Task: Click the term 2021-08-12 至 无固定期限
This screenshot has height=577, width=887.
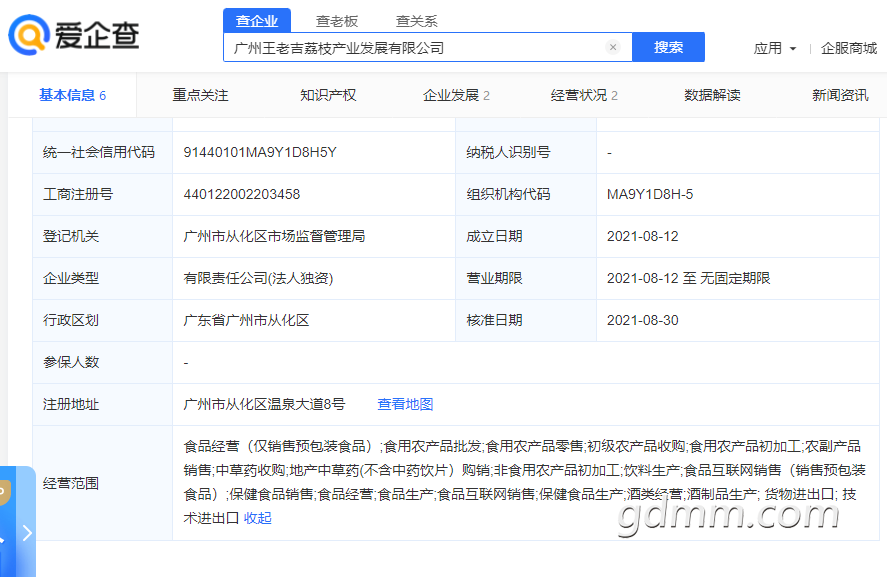Action: point(688,278)
